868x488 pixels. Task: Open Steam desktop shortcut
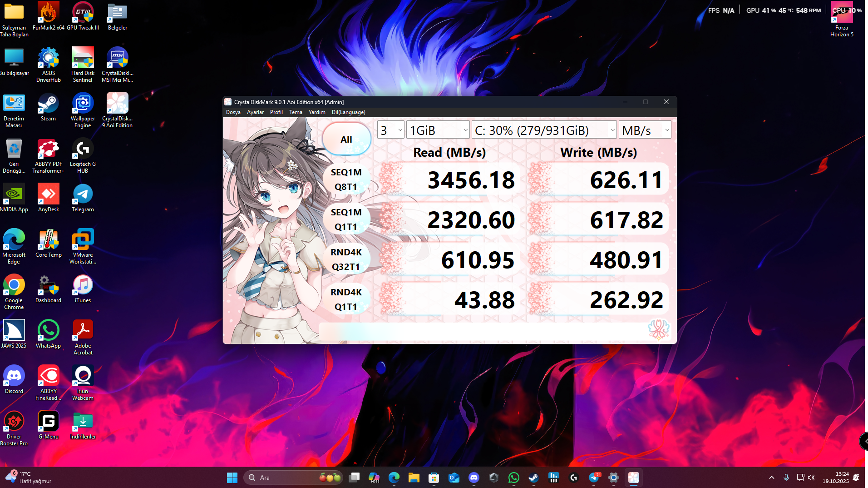coord(48,107)
